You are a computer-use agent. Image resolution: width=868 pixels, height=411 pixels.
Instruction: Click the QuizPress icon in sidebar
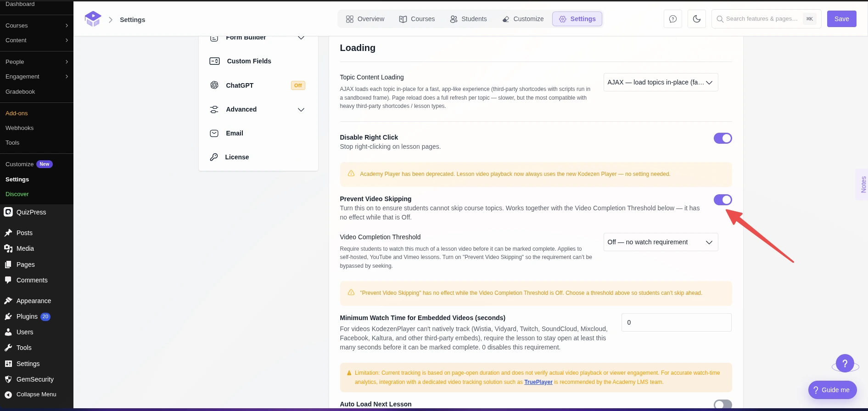coord(8,212)
